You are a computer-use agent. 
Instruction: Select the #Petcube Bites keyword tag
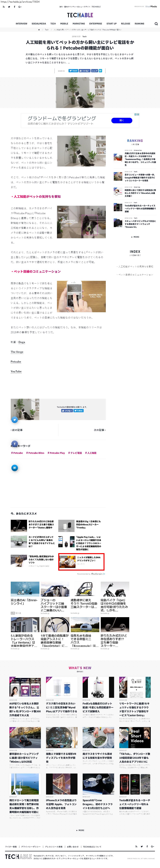click(35, 453)
